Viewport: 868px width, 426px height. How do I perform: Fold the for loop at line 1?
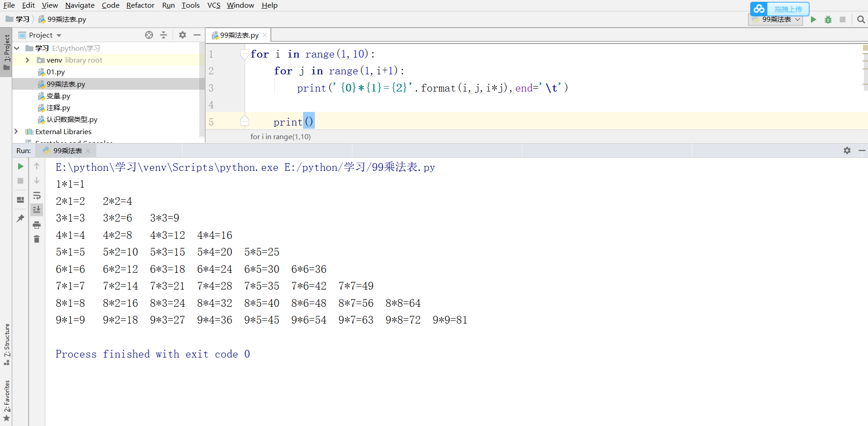[245, 54]
